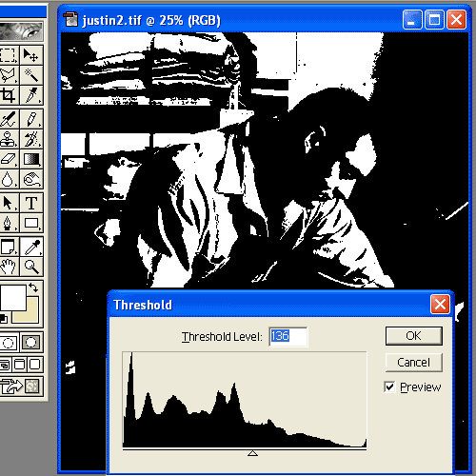
Task: Click OK in Threshold dialog
Action: pos(414,336)
